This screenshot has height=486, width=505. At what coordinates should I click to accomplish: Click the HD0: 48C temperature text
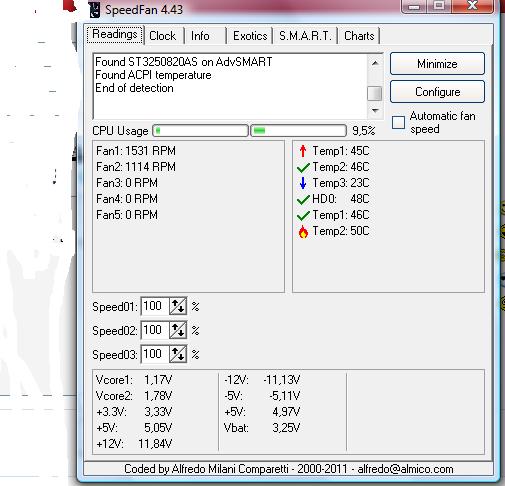341,199
